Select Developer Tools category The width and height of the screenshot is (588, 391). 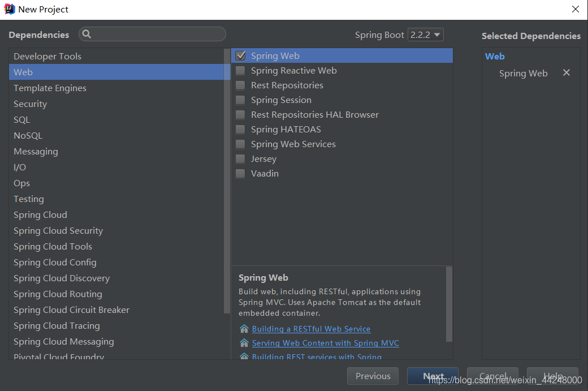coord(116,56)
